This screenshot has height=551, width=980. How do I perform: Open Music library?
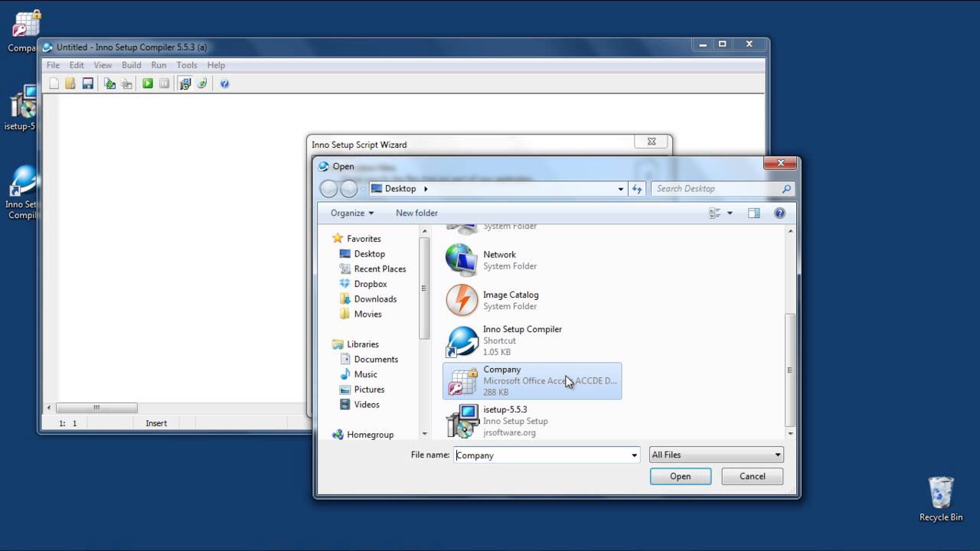pos(365,374)
